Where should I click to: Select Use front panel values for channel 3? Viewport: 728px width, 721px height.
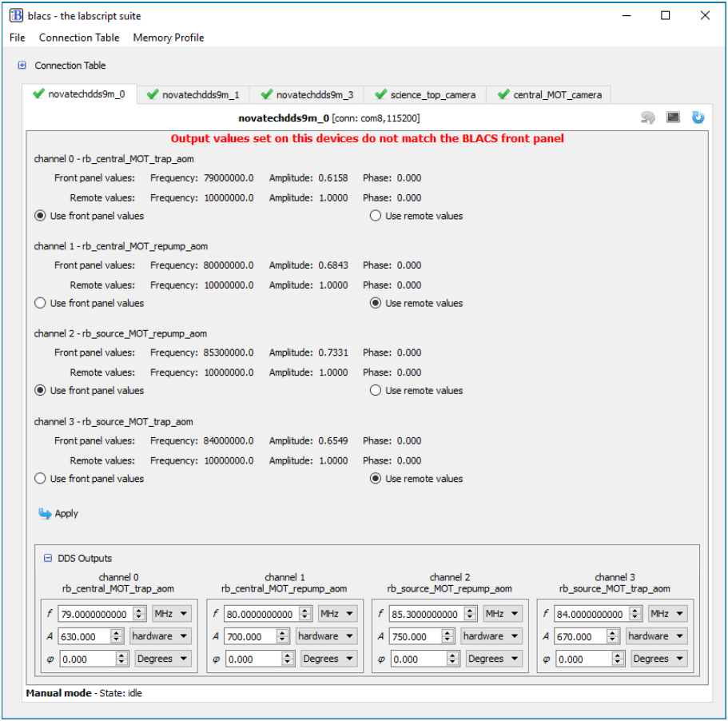point(41,479)
